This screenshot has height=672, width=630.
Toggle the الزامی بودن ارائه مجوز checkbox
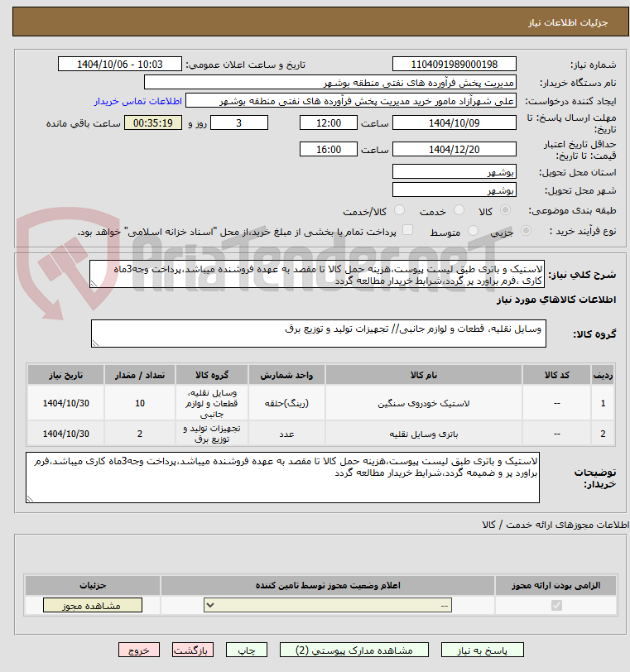pyautogui.click(x=556, y=606)
